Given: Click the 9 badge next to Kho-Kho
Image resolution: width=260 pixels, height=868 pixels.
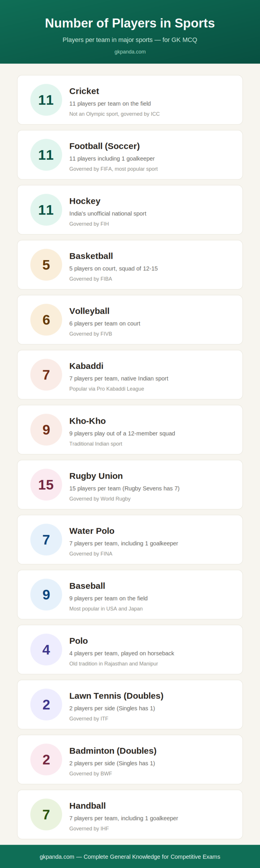Looking at the screenshot, I should [x=46, y=430].
